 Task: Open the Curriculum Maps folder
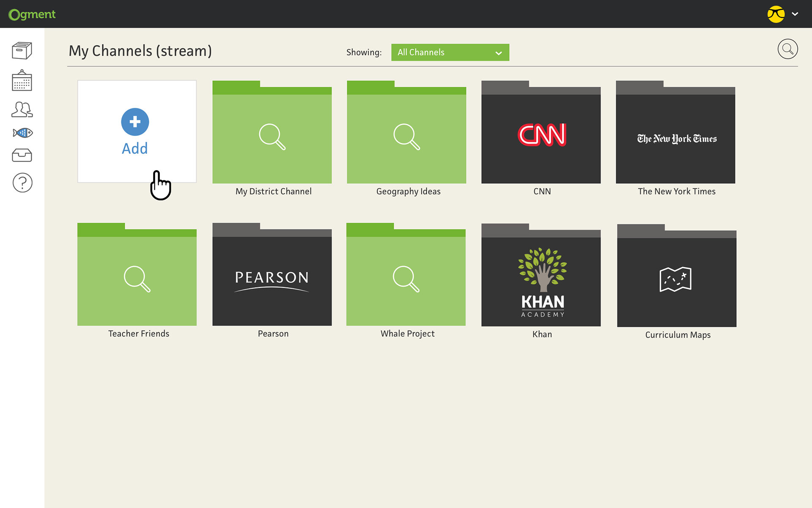coord(677,276)
